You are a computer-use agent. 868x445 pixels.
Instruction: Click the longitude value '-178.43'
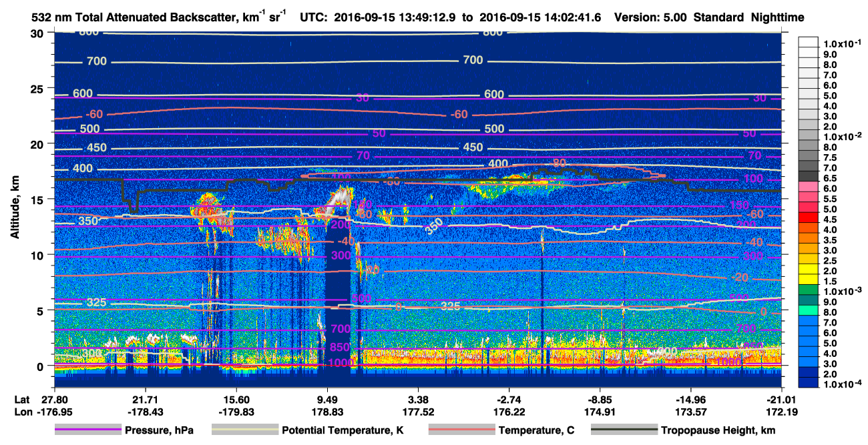(x=144, y=412)
